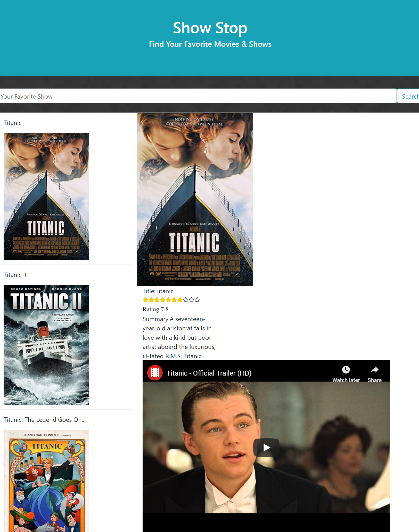Screen dimensions: 419x532
Task: Click the Watch later clock icon
Action: point(346,370)
